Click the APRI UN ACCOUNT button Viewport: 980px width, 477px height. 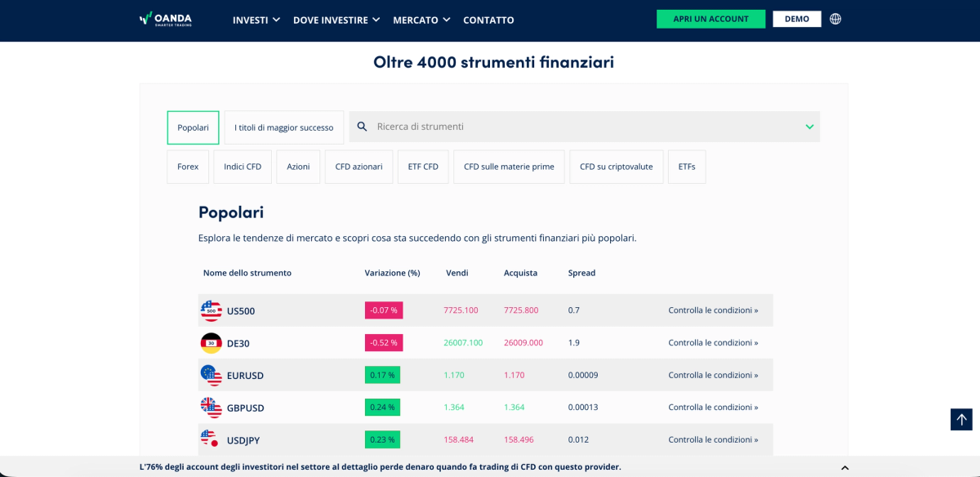(710, 19)
